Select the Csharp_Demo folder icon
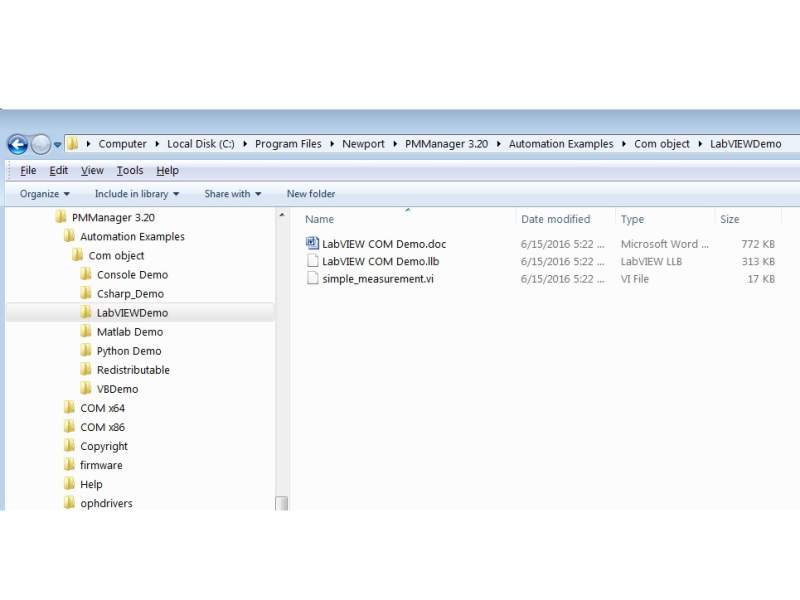The width and height of the screenshot is (800, 600). tap(86, 294)
